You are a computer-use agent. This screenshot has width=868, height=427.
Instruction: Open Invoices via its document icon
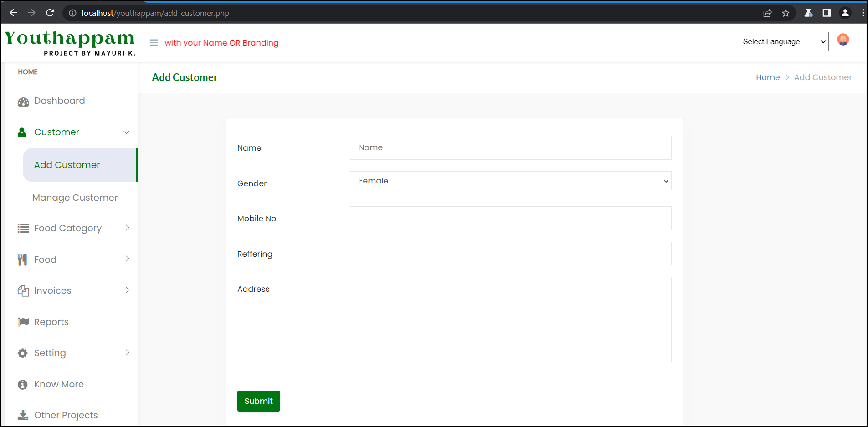click(23, 290)
